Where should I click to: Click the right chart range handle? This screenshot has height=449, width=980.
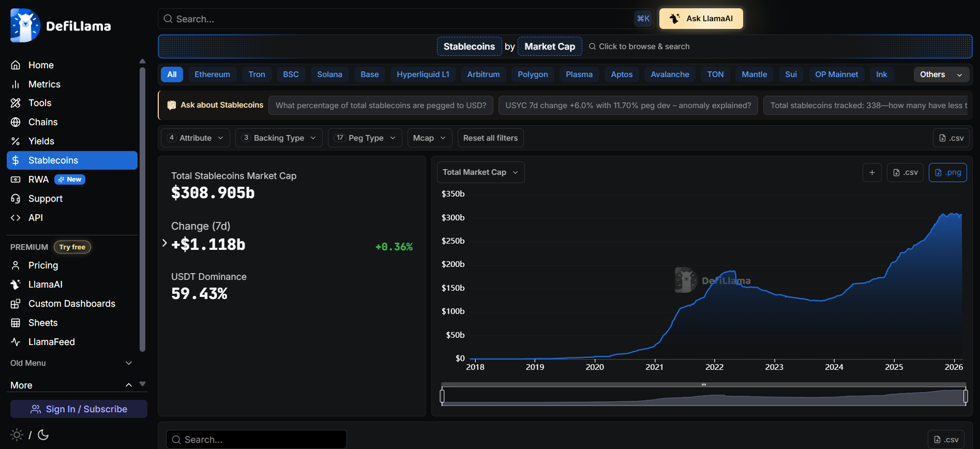966,396
